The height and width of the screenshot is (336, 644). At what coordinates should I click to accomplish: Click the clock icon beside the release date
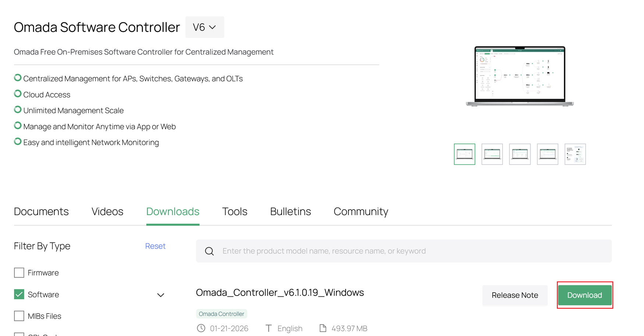pyautogui.click(x=201, y=328)
